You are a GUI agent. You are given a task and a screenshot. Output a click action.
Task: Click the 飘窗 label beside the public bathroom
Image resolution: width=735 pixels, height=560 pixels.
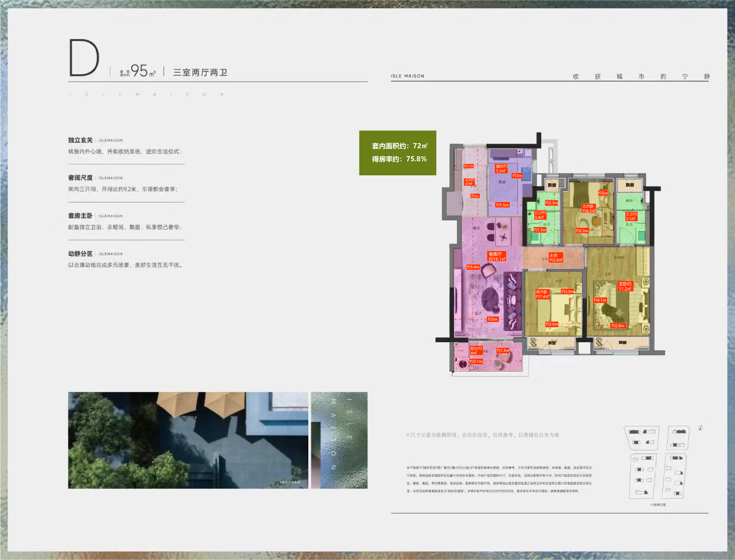click(552, 185)
